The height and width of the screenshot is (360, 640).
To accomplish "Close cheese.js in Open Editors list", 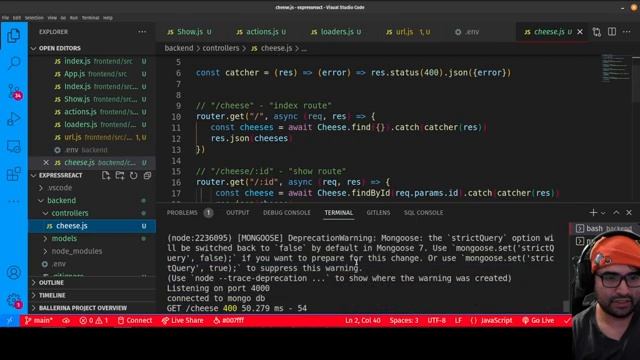I will point(46,162).
